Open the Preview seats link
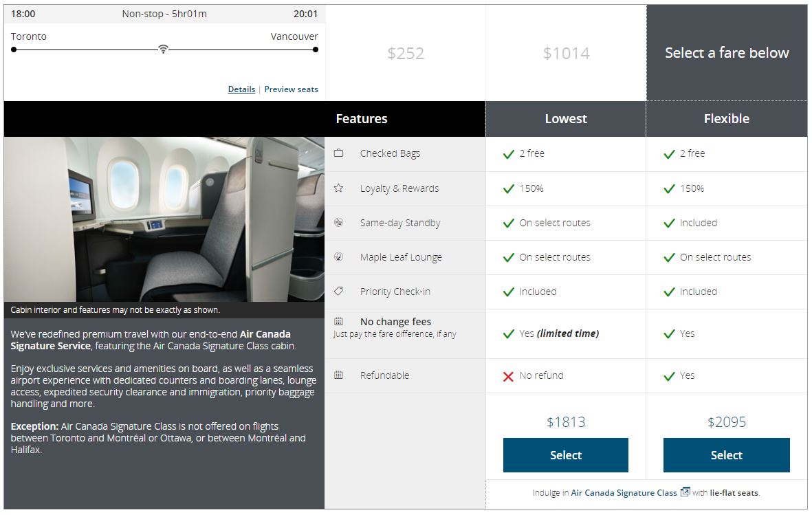Viewport: 812px width, 515px height. [x=291, y=89]
